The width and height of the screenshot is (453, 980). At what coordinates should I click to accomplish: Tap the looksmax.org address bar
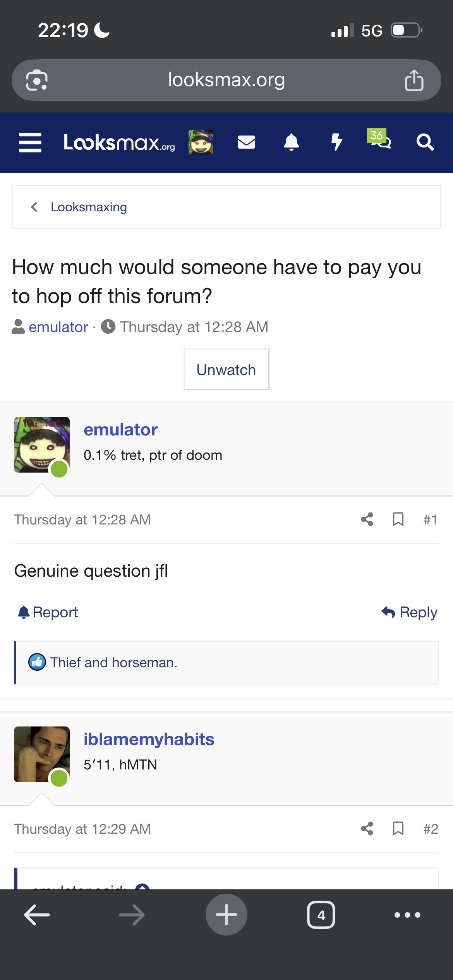[x=226, y=80]
